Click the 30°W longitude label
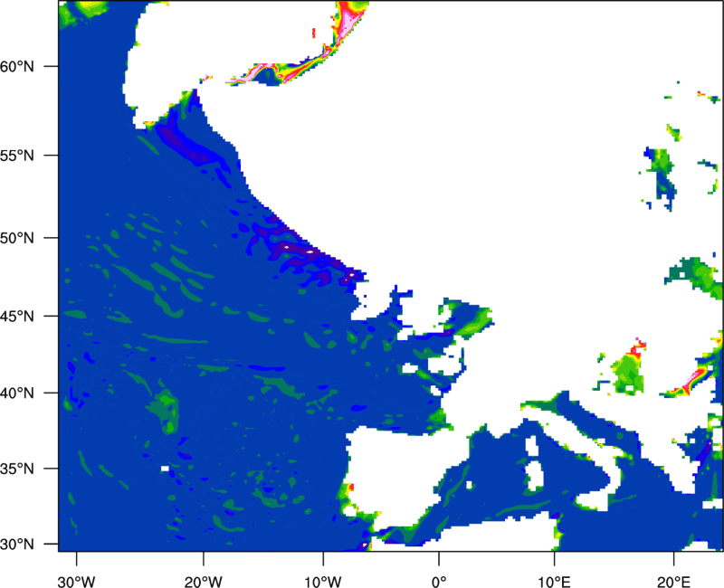The image size is (724, 588). [x=77, y=582]
